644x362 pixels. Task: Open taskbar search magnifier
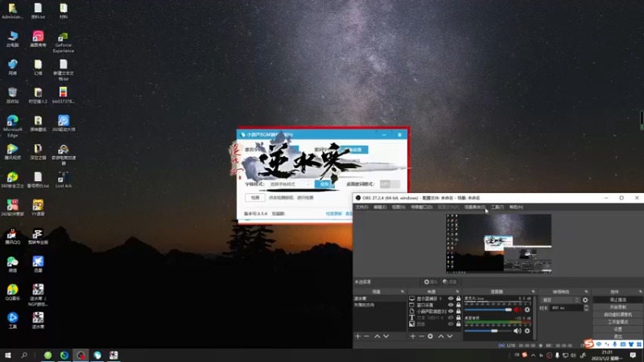[24, 355]
